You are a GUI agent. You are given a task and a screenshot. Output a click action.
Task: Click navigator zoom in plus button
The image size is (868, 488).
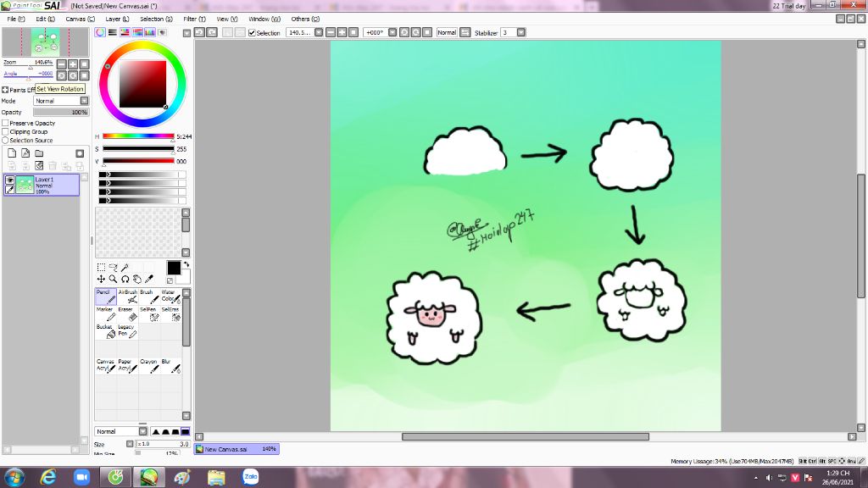[x=73, y=64]
